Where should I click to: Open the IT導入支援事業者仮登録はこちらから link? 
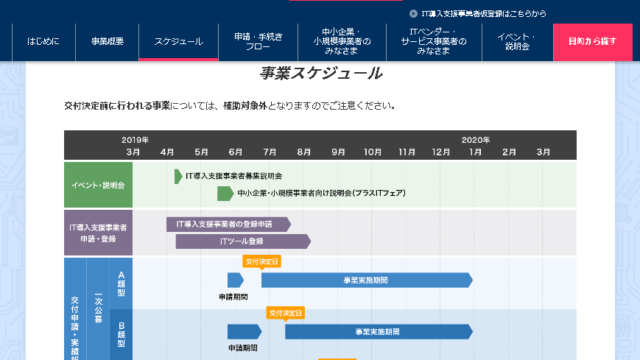(x=483, y=13)
